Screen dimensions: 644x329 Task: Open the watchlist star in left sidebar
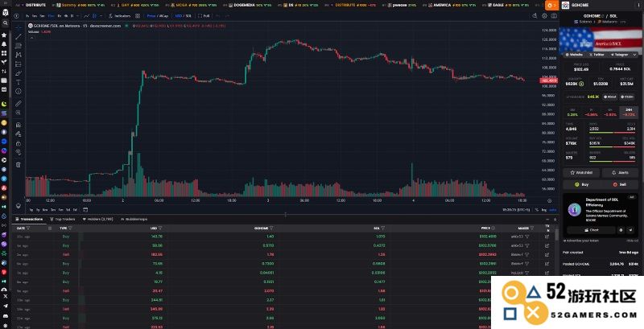pyautogui.click(x=4, y=35)
